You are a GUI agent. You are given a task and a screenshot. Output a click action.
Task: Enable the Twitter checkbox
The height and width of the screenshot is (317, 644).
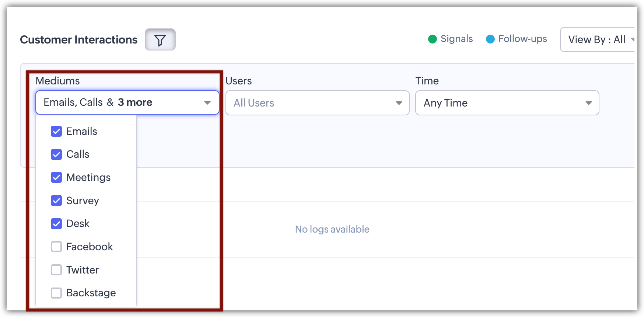(x=56, y=270)
